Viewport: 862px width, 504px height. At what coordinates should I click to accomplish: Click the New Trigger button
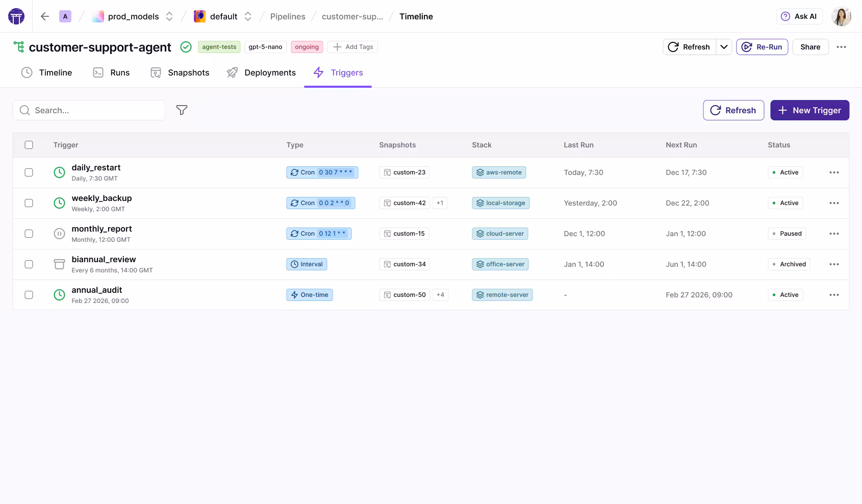pyautogui.click(x=809, y=110)
